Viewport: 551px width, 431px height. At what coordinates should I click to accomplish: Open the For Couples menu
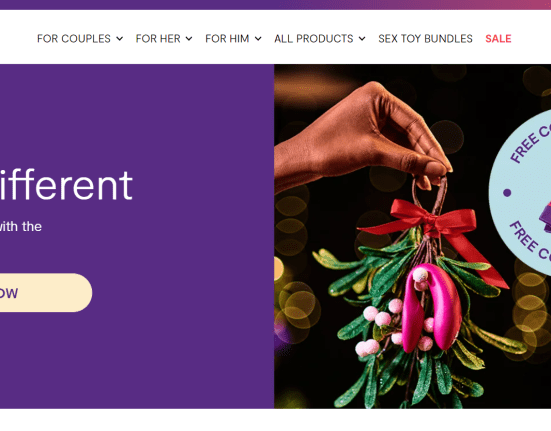(80, 39)
